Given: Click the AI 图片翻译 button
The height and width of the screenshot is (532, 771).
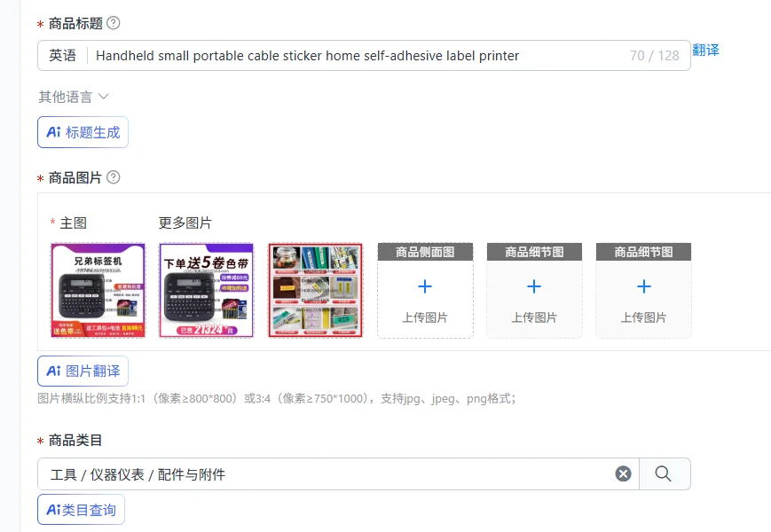Looking at the screenshot, I should click(83, 371).
